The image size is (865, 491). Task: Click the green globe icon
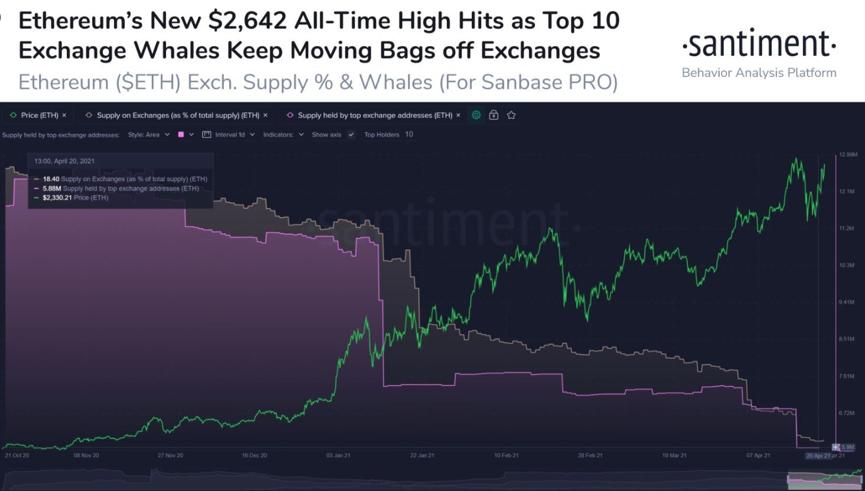(477, 115)
